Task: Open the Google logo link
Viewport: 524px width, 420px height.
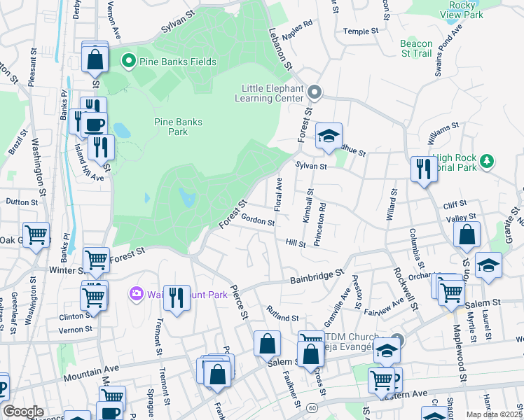Action: [x=23, y=411]
